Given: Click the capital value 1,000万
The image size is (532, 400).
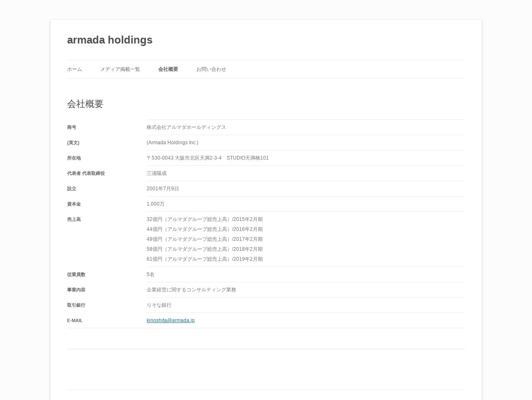Looking at the screenshot, I should pyautogui.click(x=156, y=204).
